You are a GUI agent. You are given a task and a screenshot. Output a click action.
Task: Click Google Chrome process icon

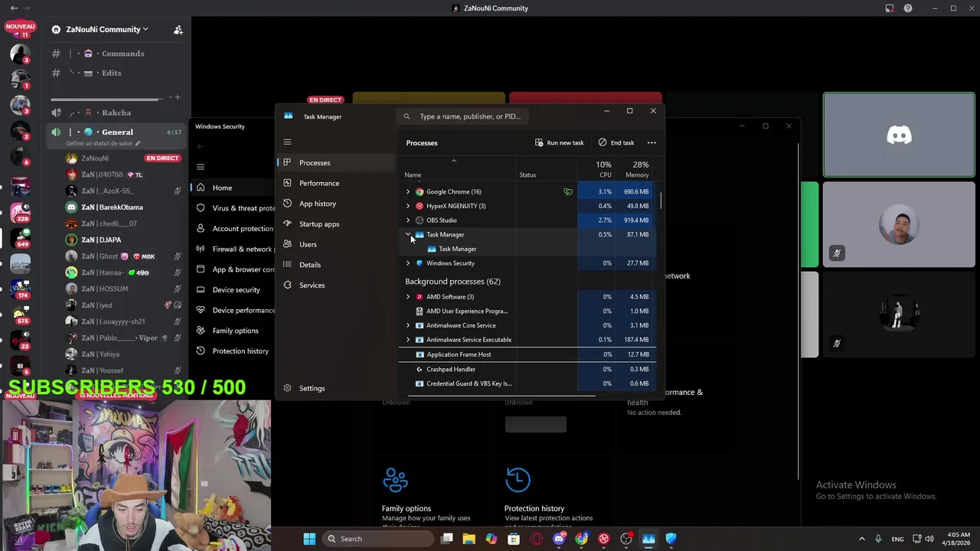419,191
